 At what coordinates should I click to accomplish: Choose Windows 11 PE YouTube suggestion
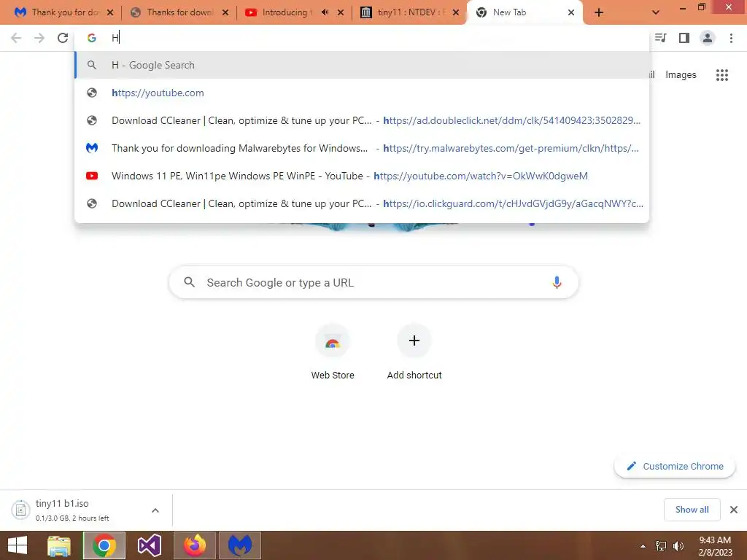click(x=362, y=176)
